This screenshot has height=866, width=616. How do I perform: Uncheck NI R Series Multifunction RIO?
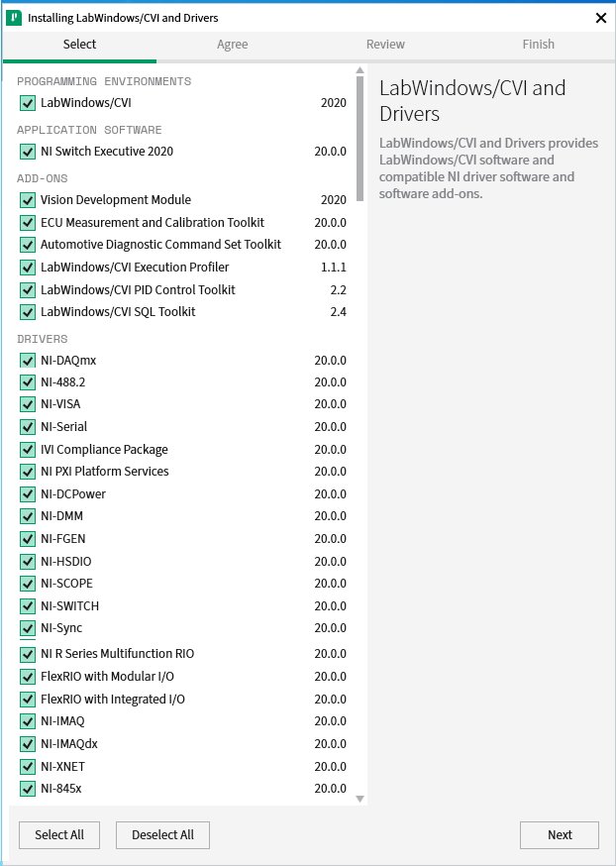click(x=27, y=655)
